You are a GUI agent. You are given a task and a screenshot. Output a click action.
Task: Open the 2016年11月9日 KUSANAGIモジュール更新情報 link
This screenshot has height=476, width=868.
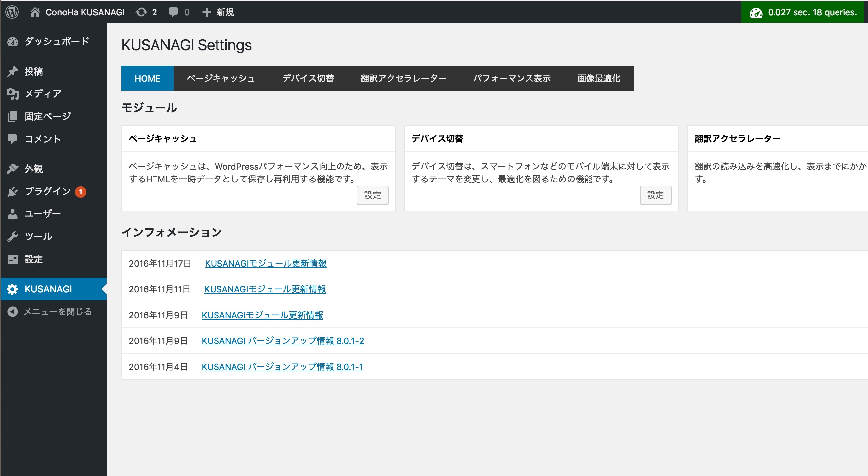click(262, 315)
